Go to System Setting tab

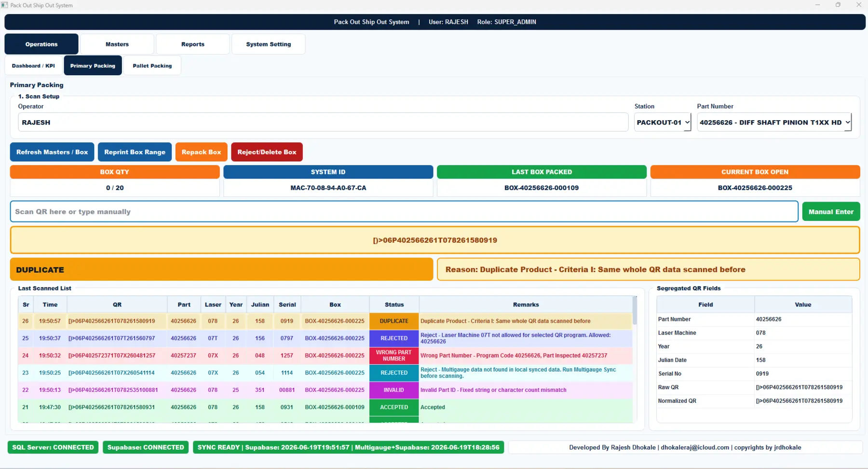point(269,44)
